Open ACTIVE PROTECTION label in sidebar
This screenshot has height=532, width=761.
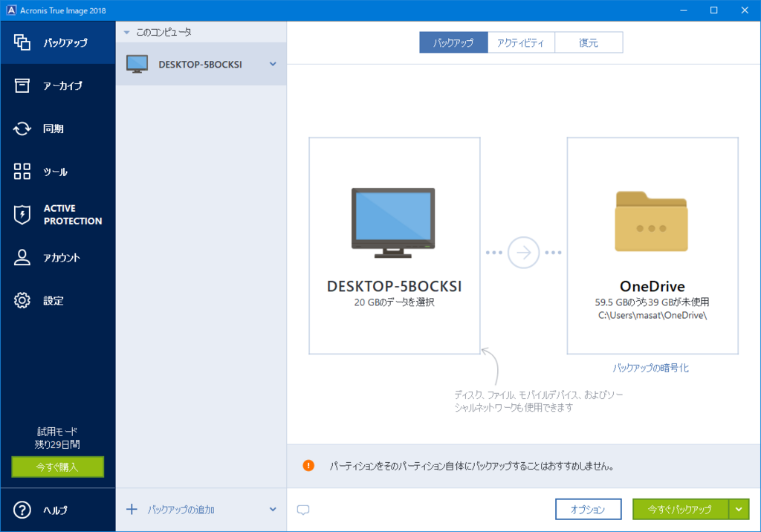[73, 215]
